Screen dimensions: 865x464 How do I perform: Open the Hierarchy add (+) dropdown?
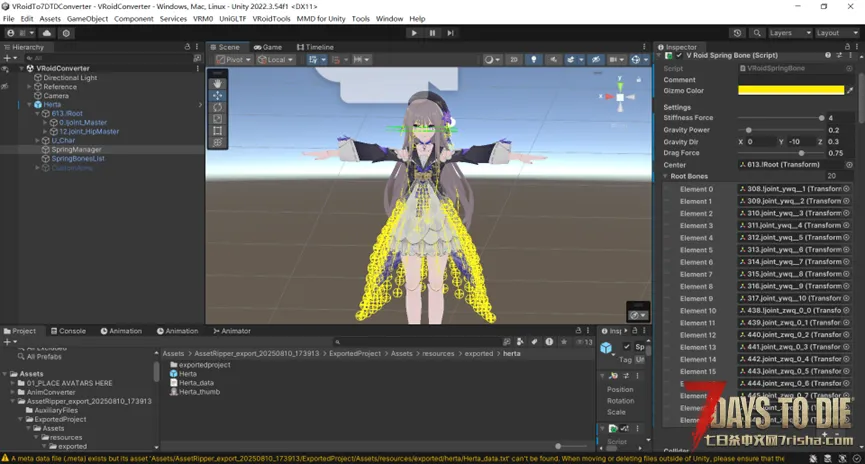[9, 58]
